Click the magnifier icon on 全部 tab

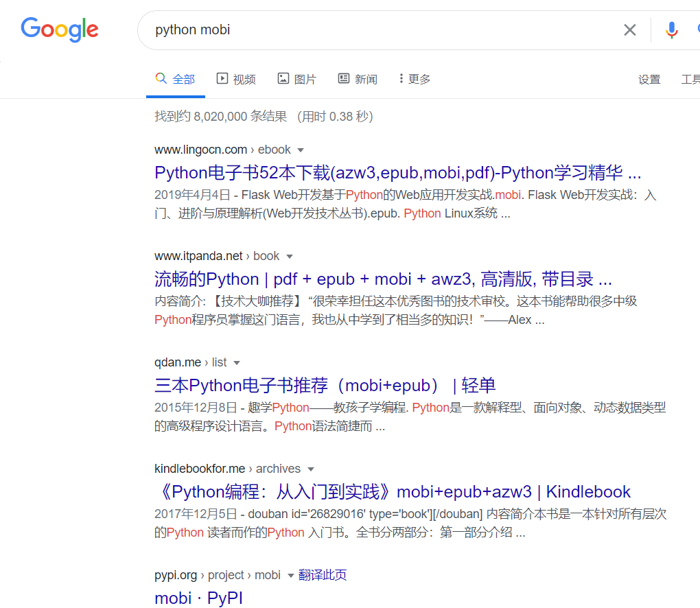click(161, 78)
